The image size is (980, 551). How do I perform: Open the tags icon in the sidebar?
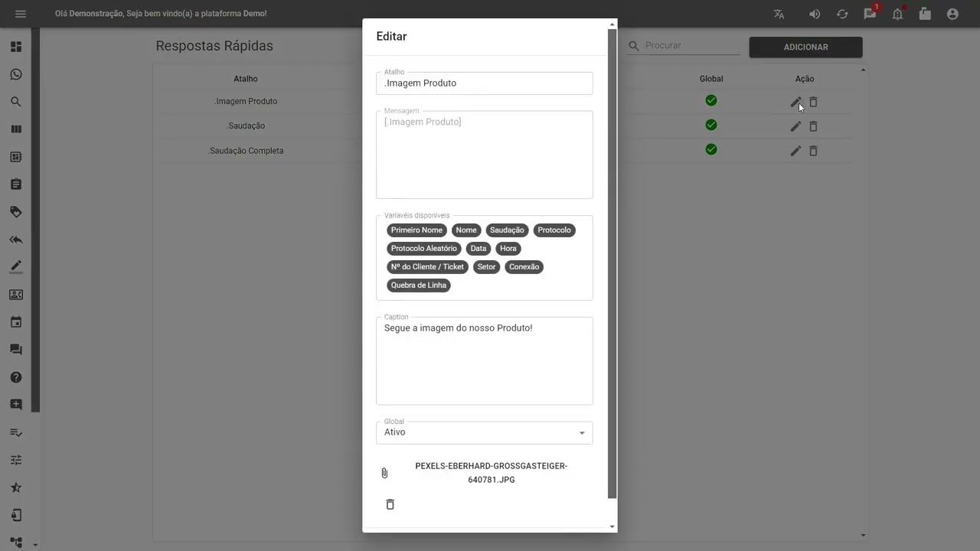(16, 212)
